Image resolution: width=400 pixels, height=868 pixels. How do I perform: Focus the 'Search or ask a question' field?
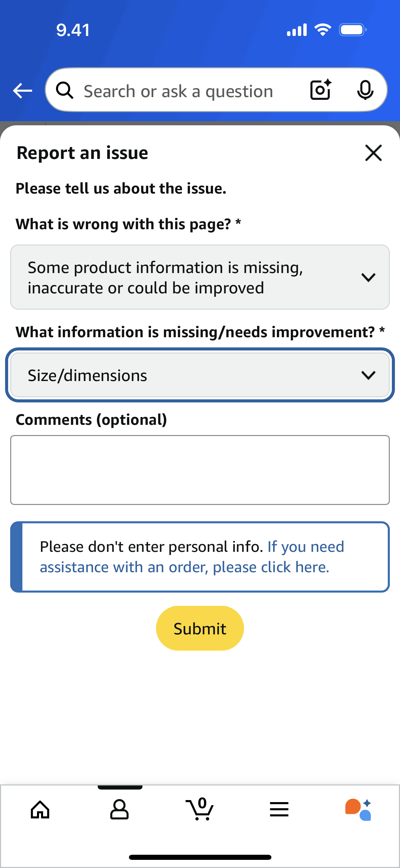coord(178,91)
